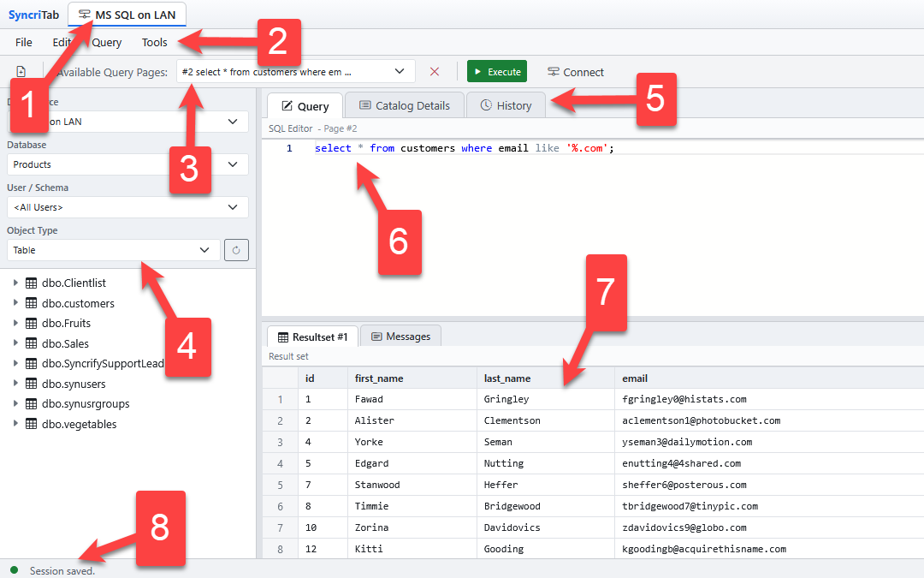Click the dbo.vegetables table icon
924x578 pixels.
coord(32,424)
